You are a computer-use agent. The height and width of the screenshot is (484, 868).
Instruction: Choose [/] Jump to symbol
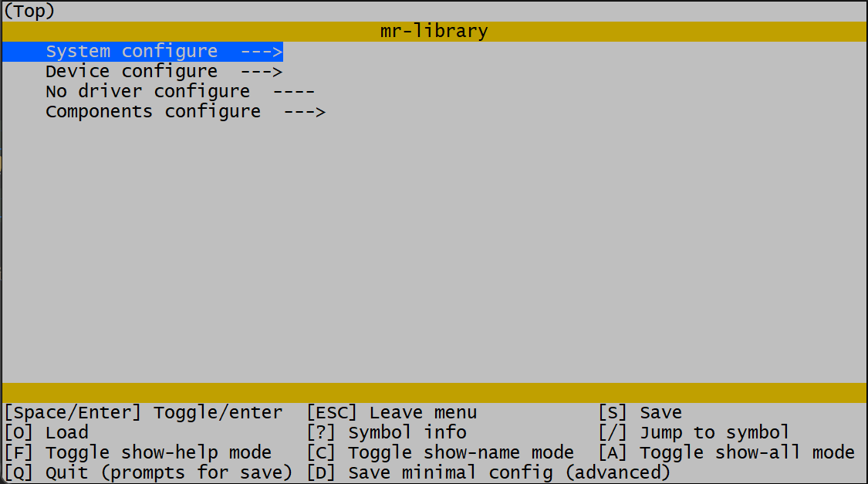(x=694, y=433)
